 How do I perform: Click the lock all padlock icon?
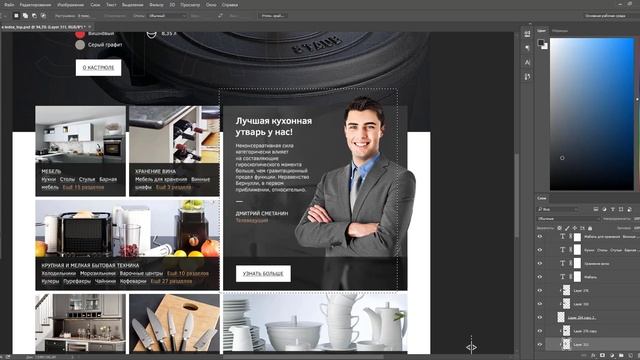pos(590,228)
